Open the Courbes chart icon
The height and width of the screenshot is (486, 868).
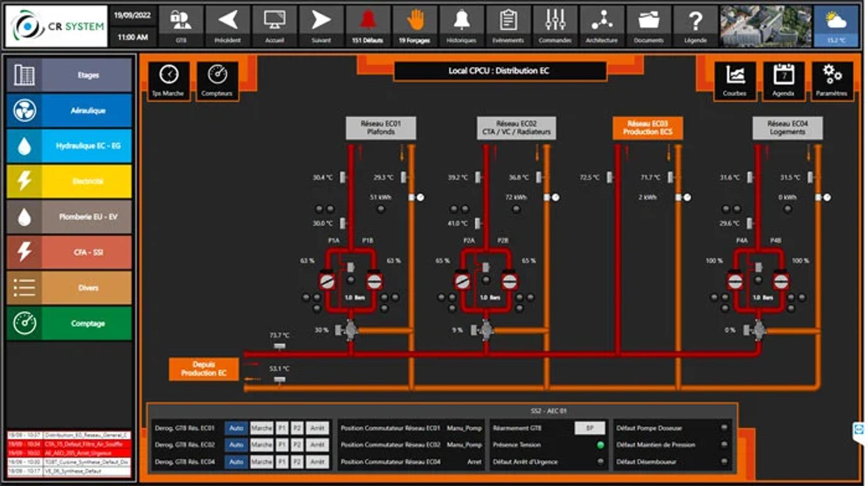click(x=735, y=80)
